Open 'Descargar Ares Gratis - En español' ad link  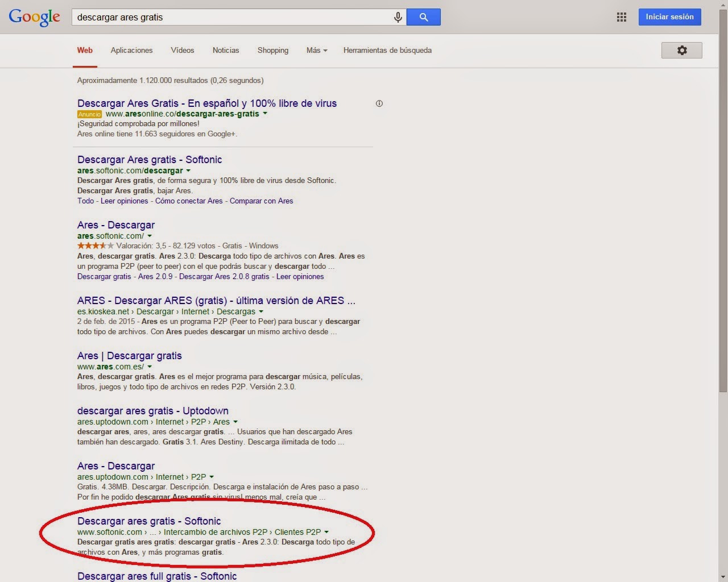(x=207, y=103)
